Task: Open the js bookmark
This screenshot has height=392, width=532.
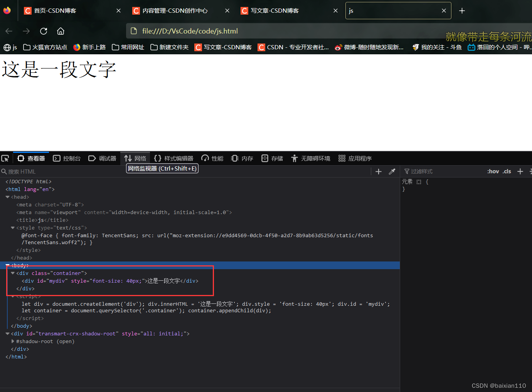Action: (x=10, y=47)
